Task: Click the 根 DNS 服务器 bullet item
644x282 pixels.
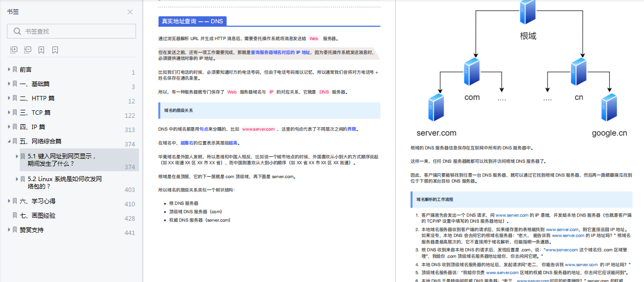Action: coord(184,203)
